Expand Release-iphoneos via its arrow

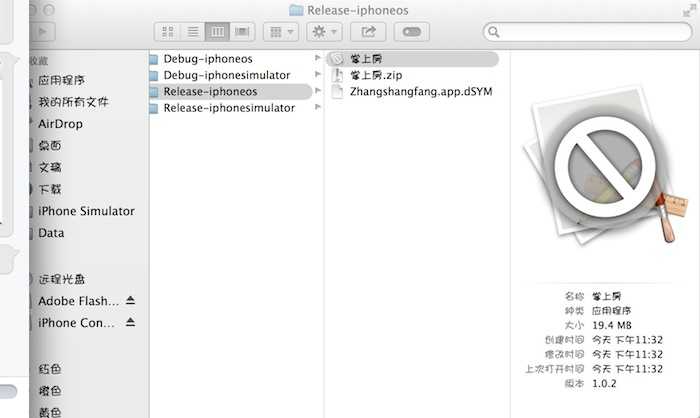[317, 90]
